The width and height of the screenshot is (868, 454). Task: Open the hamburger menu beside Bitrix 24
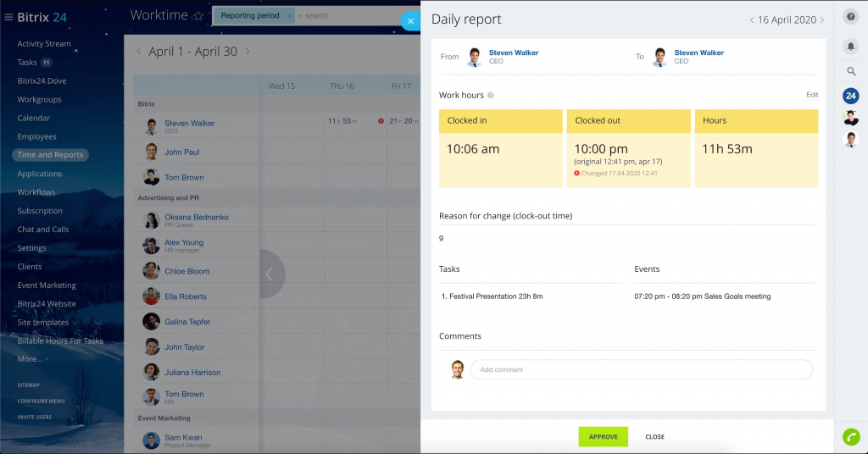tap(8, 17)
